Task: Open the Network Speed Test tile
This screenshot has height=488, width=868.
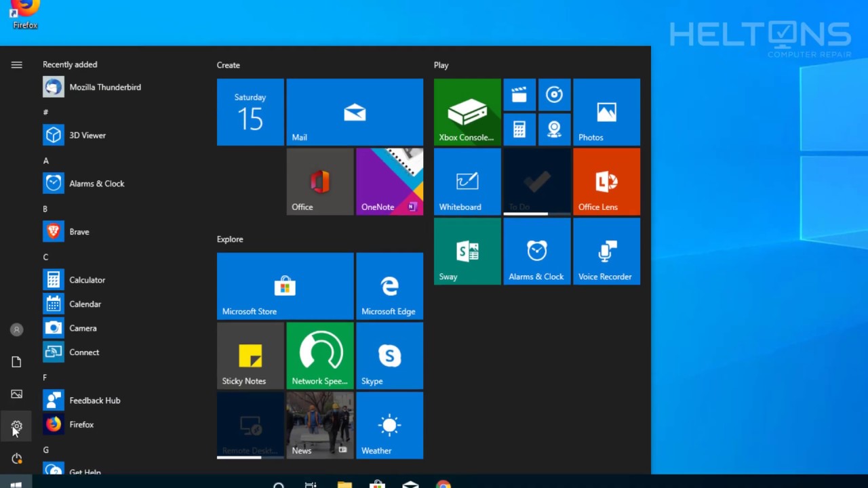Action: (x=320, y=356)
